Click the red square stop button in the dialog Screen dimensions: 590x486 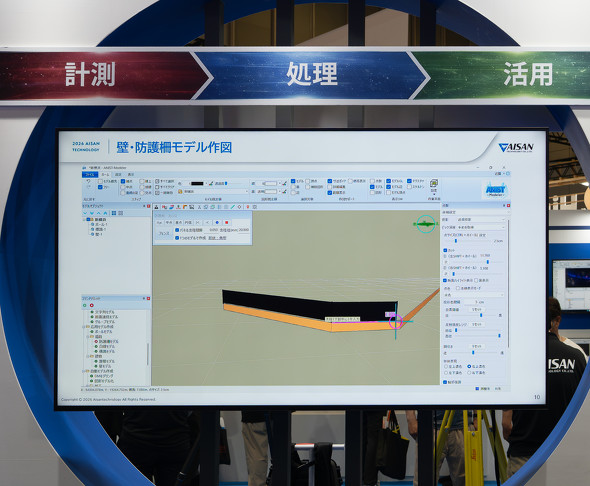point(227,222)
